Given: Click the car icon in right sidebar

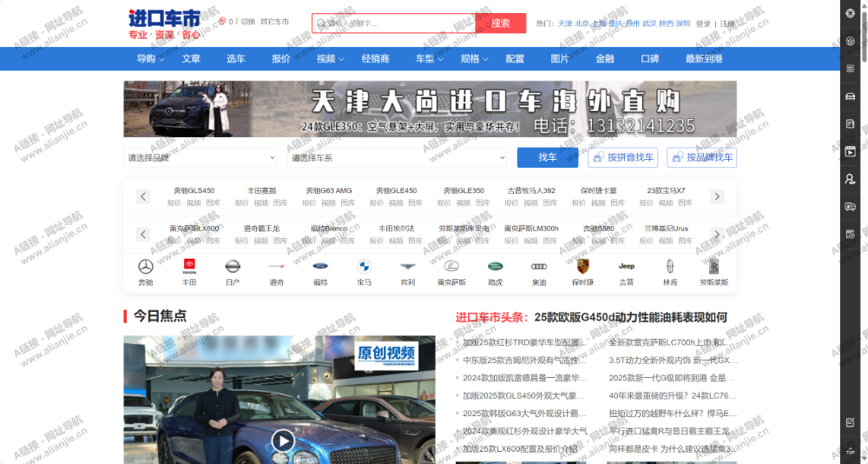Looking at the screenshot, I should pyautogui.click(x=851, y=96).
